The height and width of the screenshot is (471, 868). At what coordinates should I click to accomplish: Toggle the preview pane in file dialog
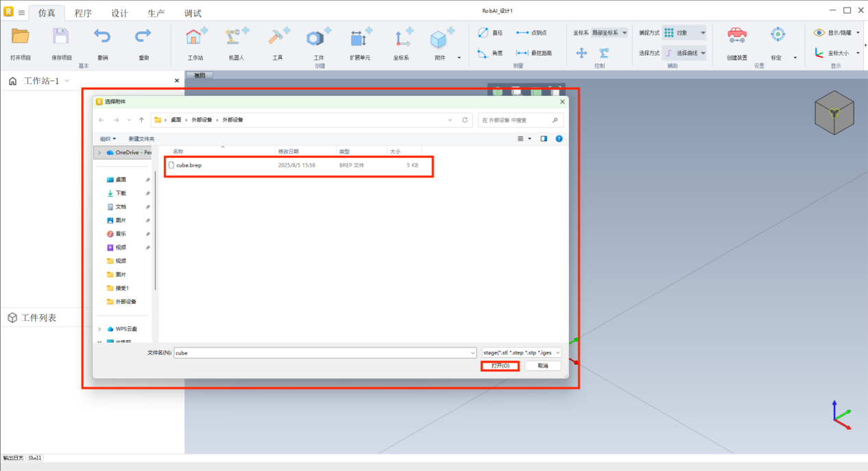pos(544,138)
